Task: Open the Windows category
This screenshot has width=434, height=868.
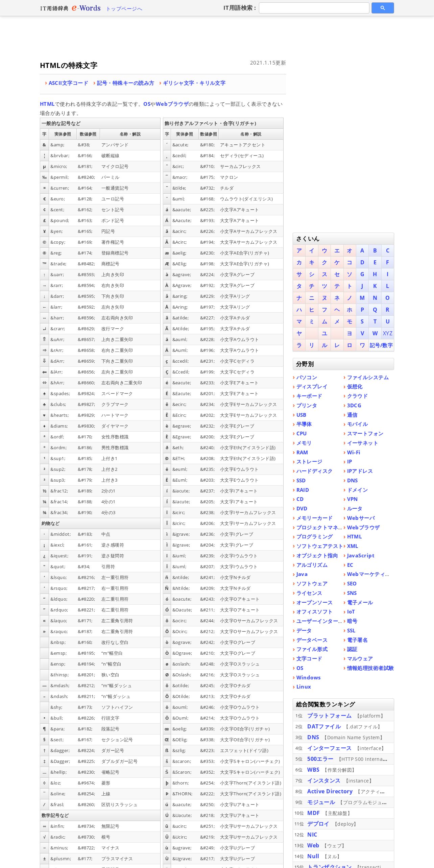Action: (308, 678)
